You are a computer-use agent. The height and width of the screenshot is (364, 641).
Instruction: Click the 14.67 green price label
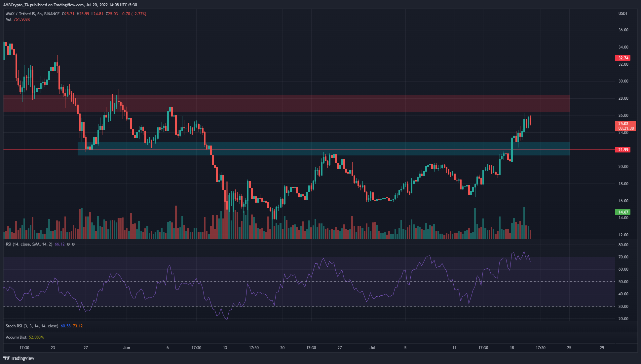623,212
